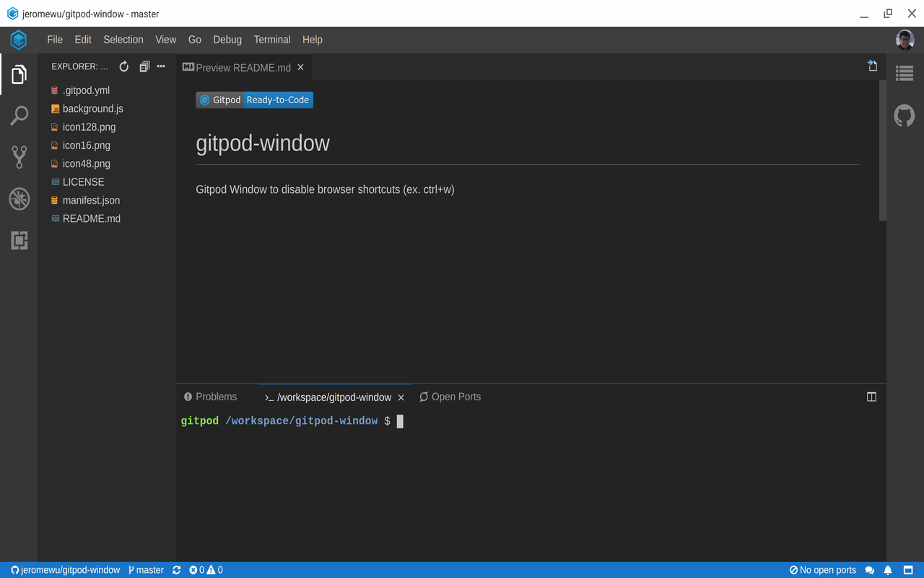Click No open ports in status bar
Image resolution: width=924 pixels, height=578 pixels.
point(823,570)
